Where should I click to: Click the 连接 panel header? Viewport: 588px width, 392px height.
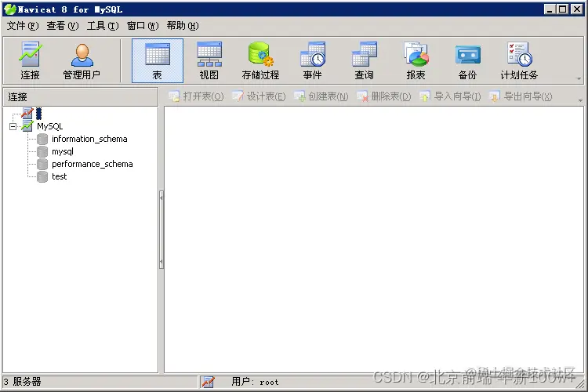[x=80, y=96]
